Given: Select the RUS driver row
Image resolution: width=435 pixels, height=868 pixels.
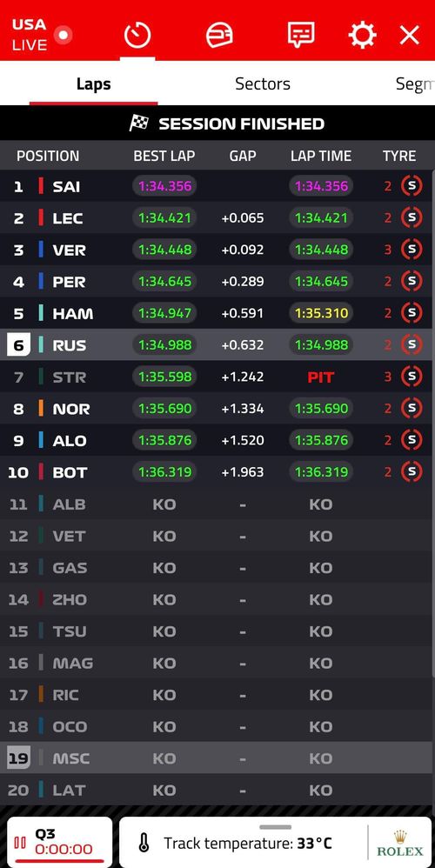Looking at the screenshot, I should [216, 345].
